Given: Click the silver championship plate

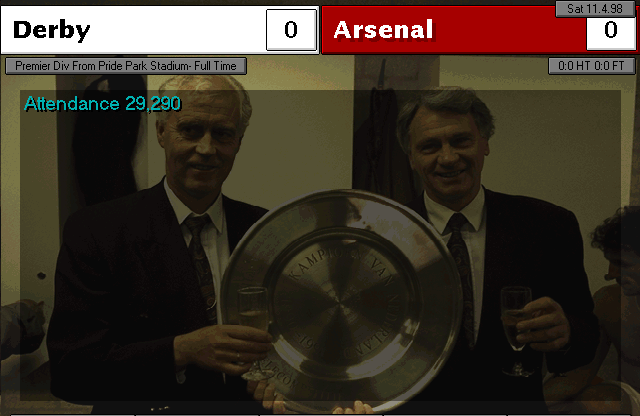Looking at the screenshot, I should tap(342, 300).
